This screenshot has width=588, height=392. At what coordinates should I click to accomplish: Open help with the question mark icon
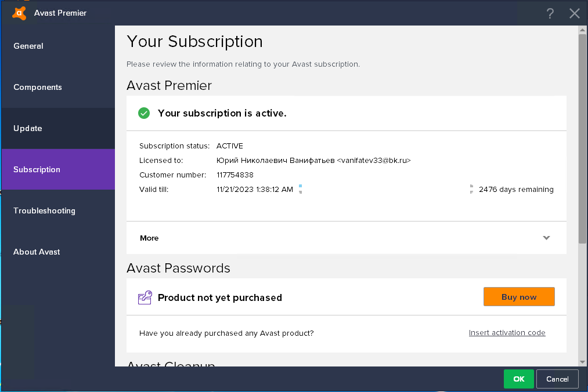tap(550, 14)
